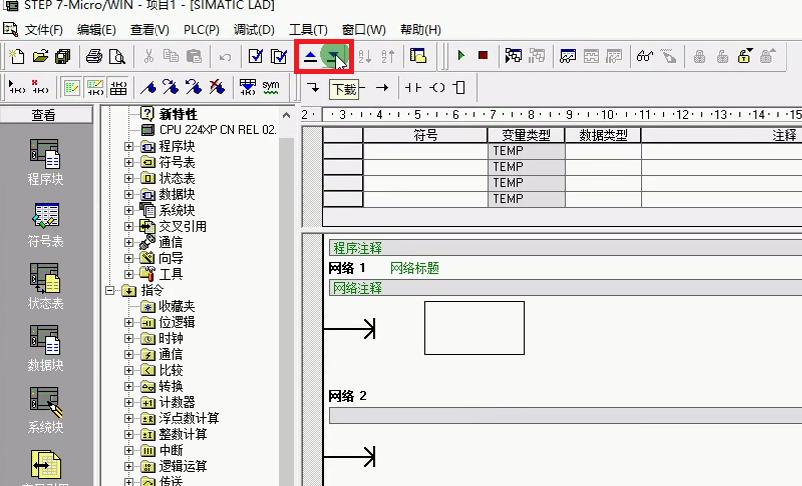The image size is (802, 486).
Task: Click the force value glasses icon
Action: coord(644,55)
